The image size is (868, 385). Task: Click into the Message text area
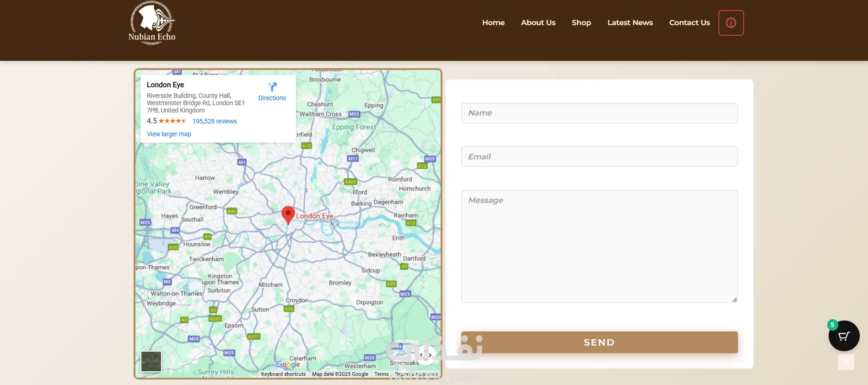pos(599,246)
